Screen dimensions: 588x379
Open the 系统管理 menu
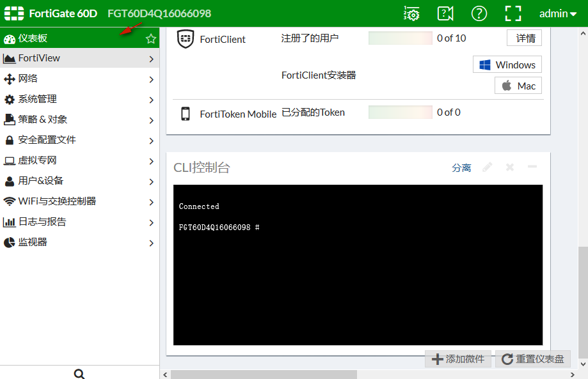click(x=79, y=99)
